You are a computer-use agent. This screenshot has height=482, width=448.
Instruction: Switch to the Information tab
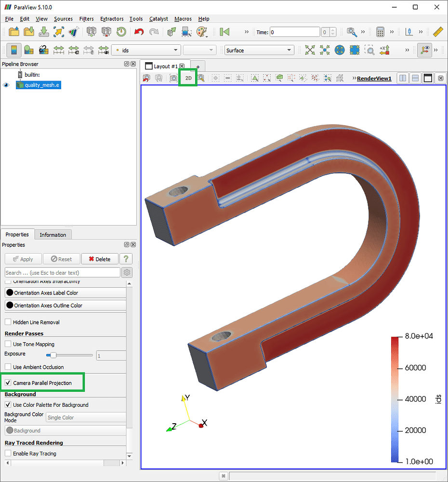tap(53, 235)
